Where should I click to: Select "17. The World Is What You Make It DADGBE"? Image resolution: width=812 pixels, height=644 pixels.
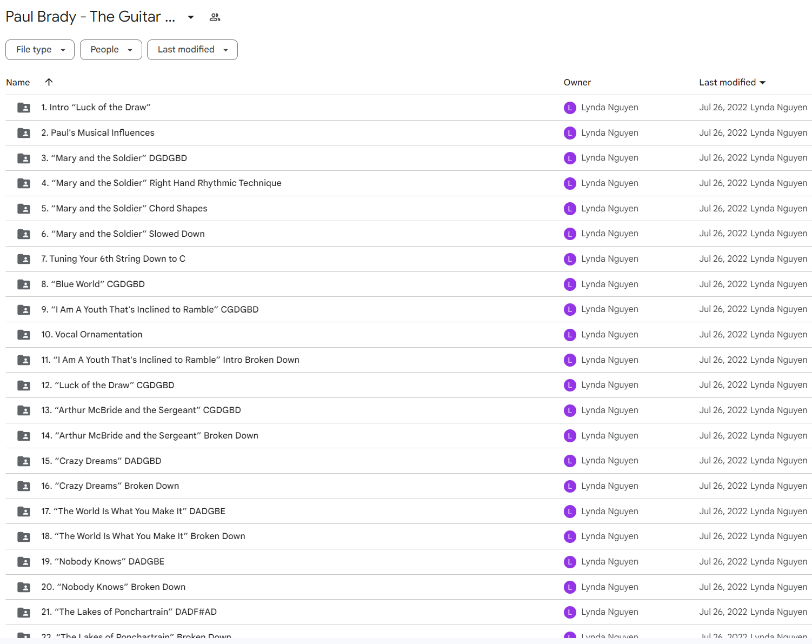[133, 512]
